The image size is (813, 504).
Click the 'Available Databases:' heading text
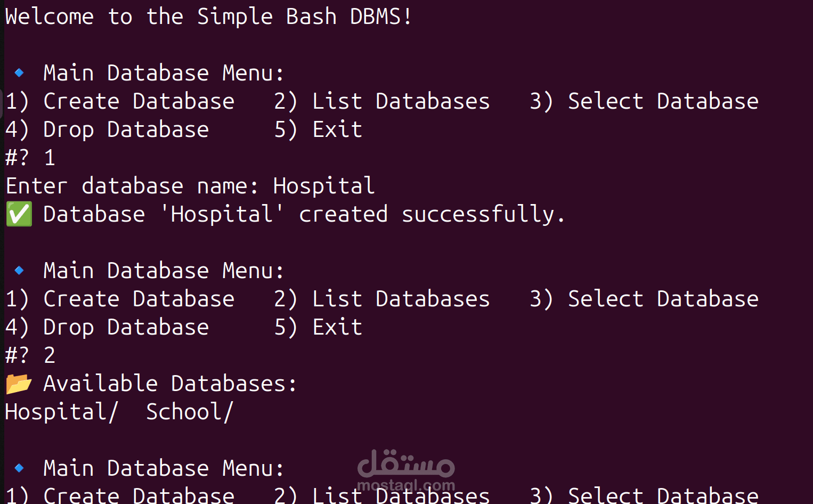pyautogui.click(x=170, y=384)
